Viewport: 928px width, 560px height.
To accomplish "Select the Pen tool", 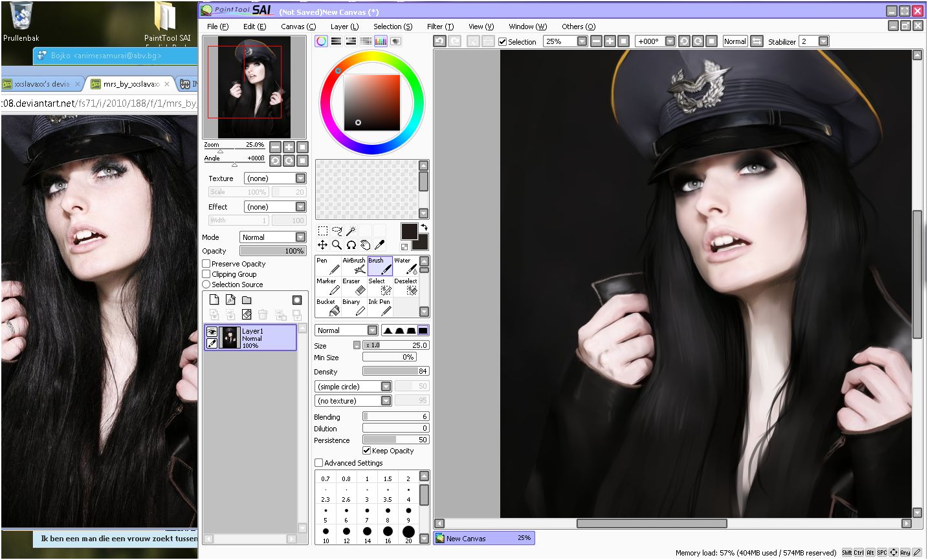I will point(328,266).
